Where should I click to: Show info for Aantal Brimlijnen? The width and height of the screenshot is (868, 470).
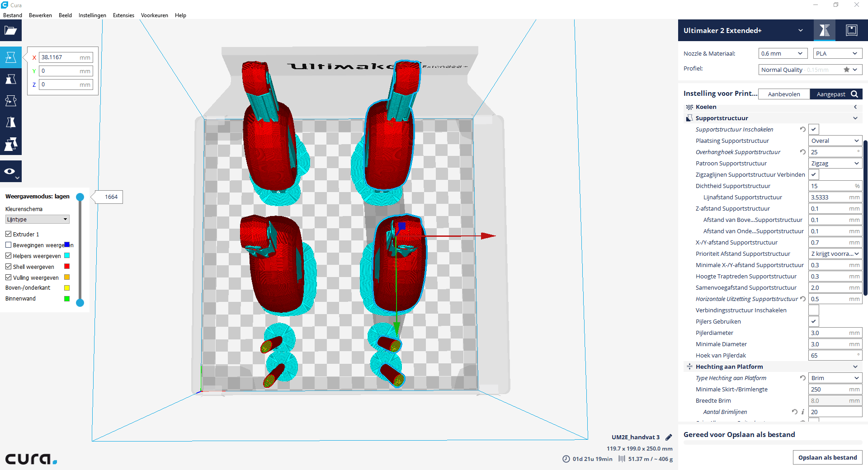point(802,412)
